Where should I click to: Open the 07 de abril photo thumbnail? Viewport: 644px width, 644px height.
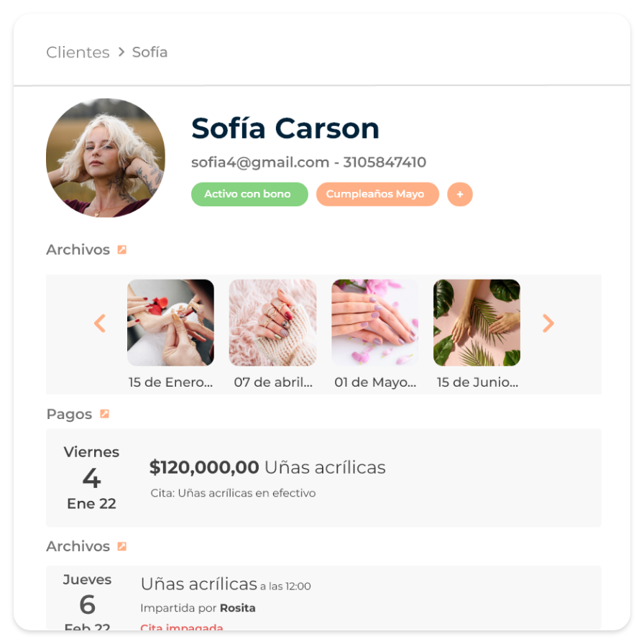point(272,323)
